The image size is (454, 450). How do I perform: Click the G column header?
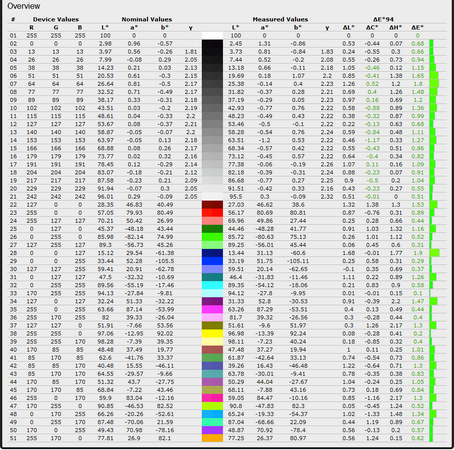56,27
